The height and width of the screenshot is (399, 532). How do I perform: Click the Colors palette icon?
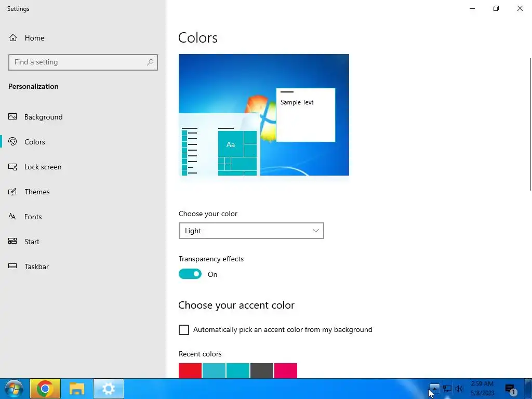pyautogui.click(x=12, y=141)
